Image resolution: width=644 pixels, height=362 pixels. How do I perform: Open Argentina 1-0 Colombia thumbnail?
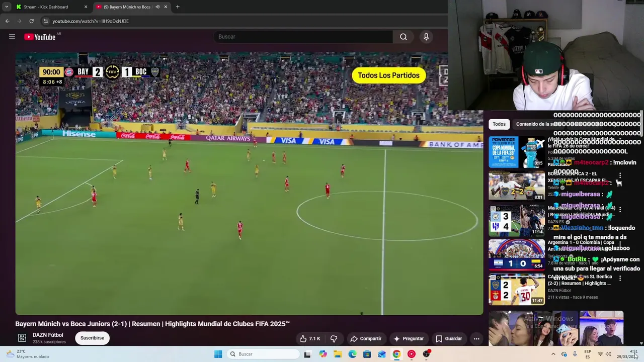(x=517, y=254)
